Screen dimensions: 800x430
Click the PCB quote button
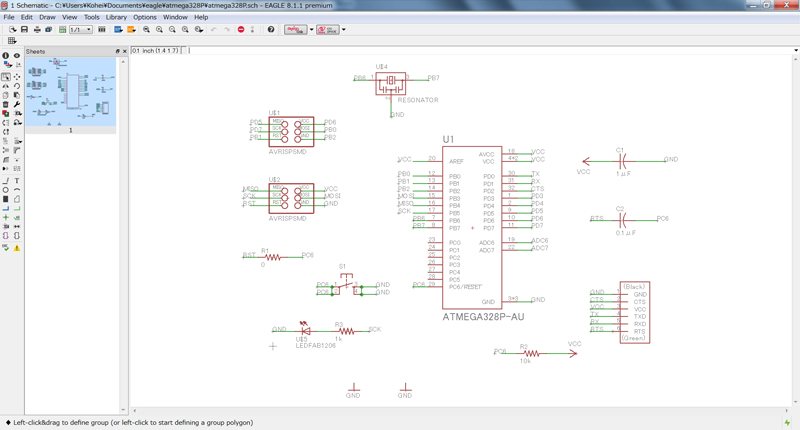328,30
